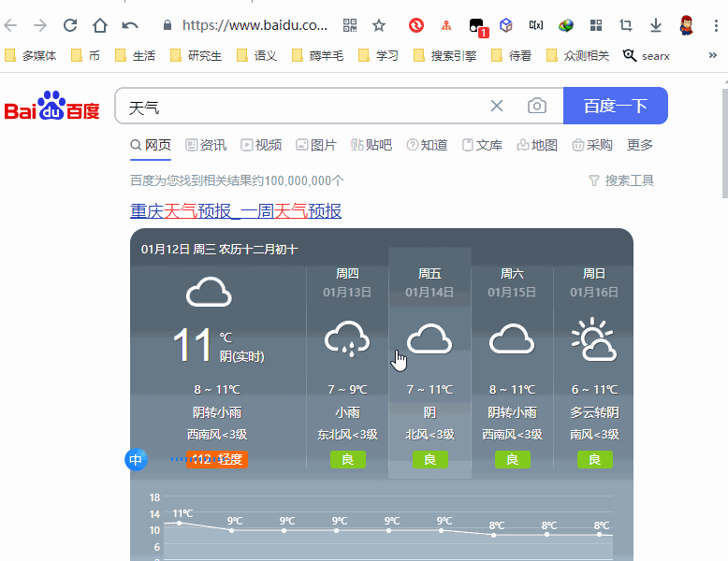Click the camera image search icon
Screen dimensions: 728x561
537,106
